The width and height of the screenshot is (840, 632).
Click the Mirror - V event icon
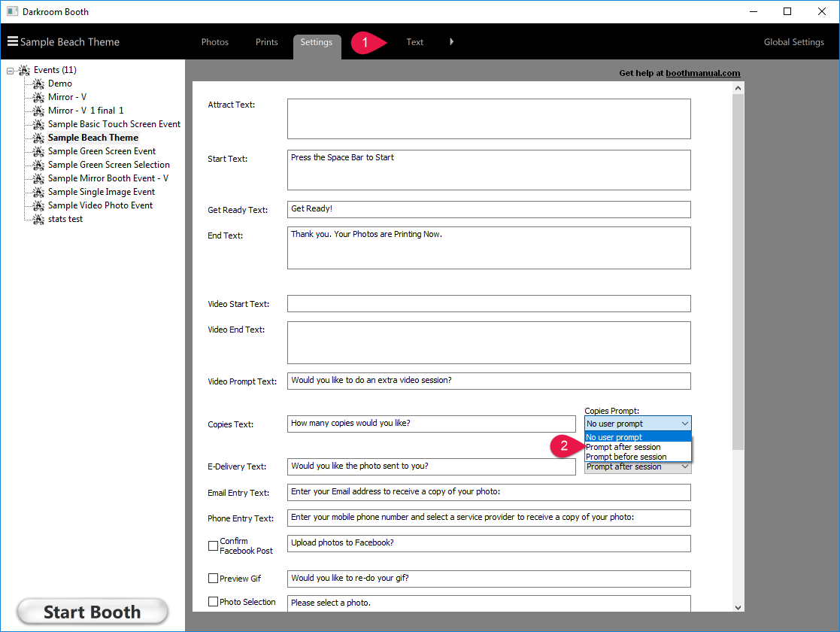pos(37,96)
